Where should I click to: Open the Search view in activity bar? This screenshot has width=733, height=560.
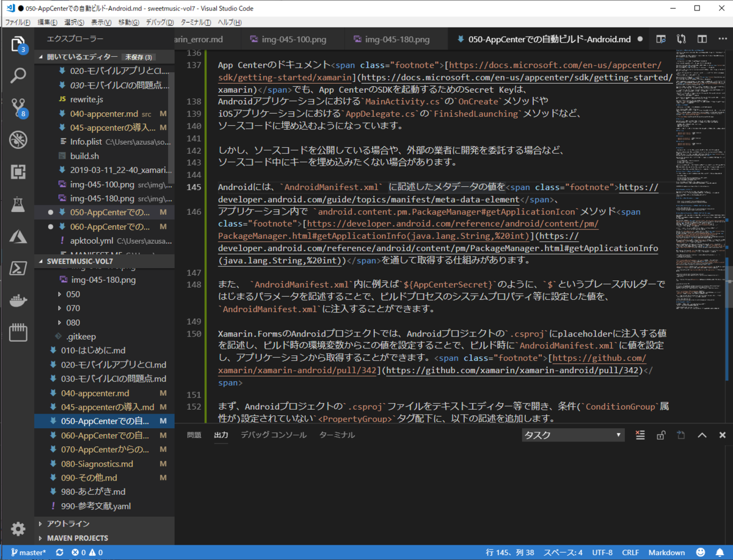(18, 76)
